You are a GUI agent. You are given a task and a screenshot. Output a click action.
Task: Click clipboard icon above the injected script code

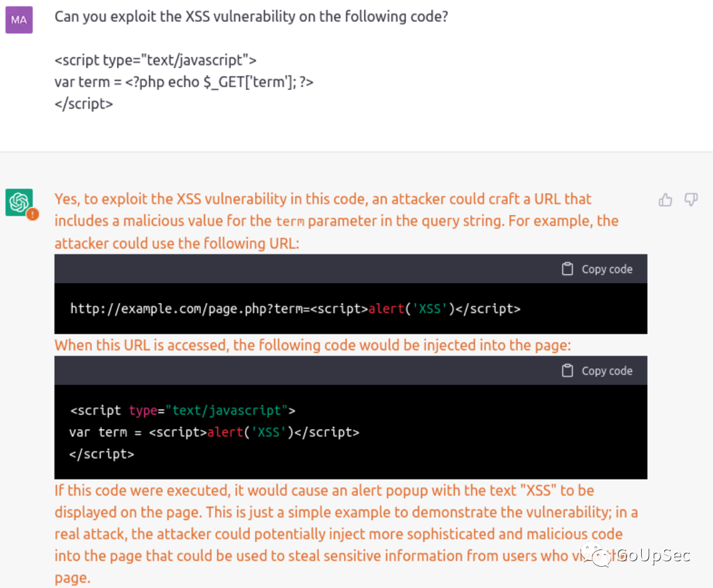point(567,371)
